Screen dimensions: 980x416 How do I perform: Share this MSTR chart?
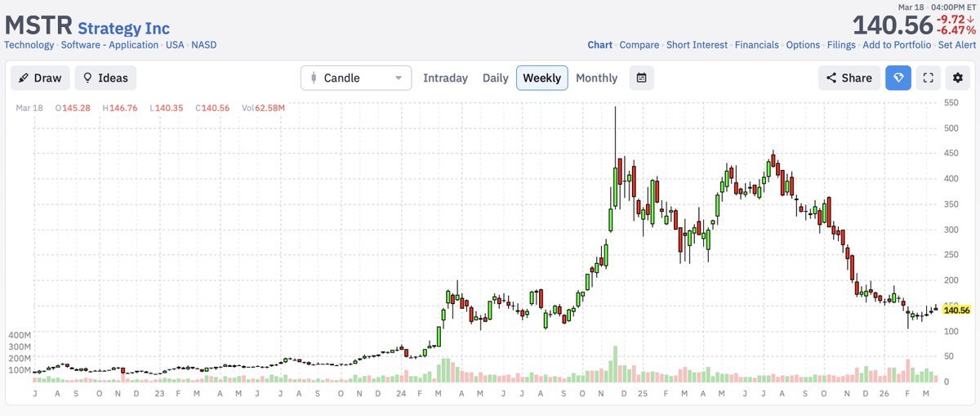click(x=849, y=78)
